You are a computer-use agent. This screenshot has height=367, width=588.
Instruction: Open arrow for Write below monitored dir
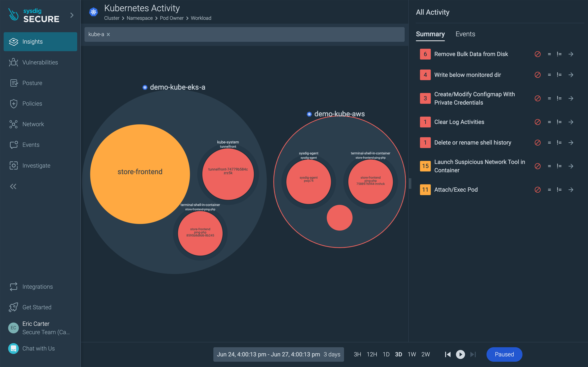[x=571, y=75]
